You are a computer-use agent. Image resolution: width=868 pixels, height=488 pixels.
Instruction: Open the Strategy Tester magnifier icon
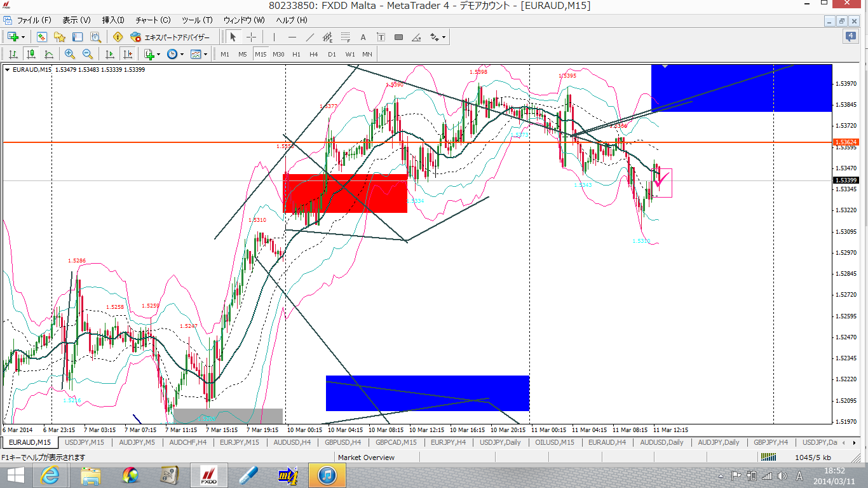point(95,37)
